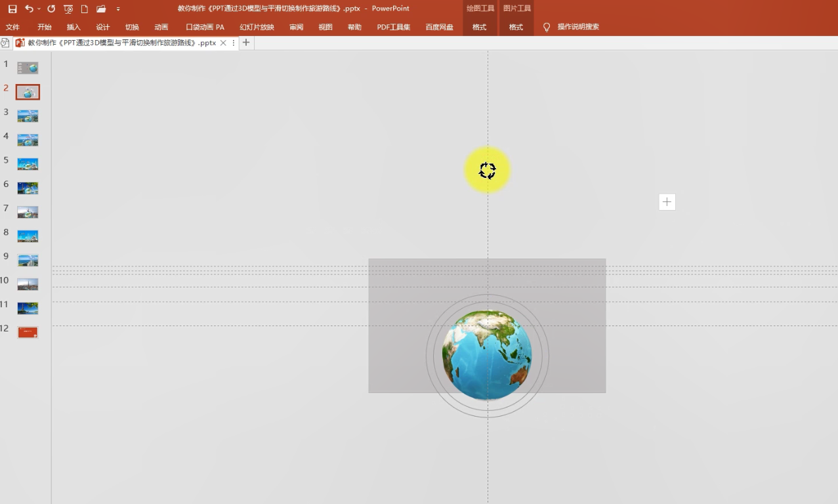Switch to the 插入 ribbon tab
Image resolution: width=838 pixels, height=504 pixels.
click(x=73, y=27)
